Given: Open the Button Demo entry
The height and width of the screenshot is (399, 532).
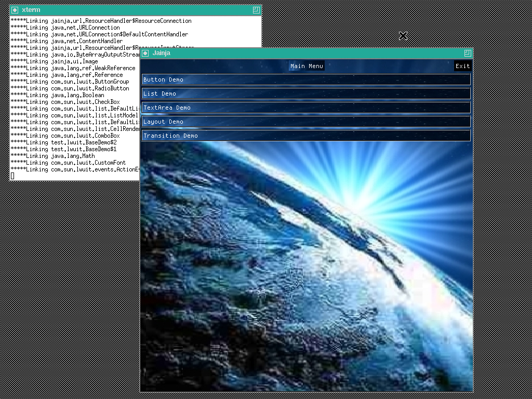Looking at the screenshot, I should coord(306,79).
